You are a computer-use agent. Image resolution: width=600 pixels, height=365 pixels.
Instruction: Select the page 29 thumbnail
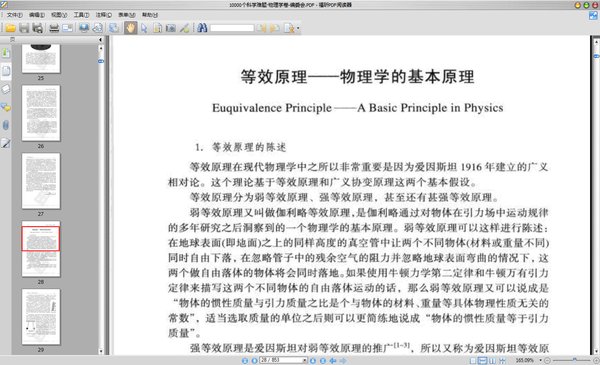(41, 316)
